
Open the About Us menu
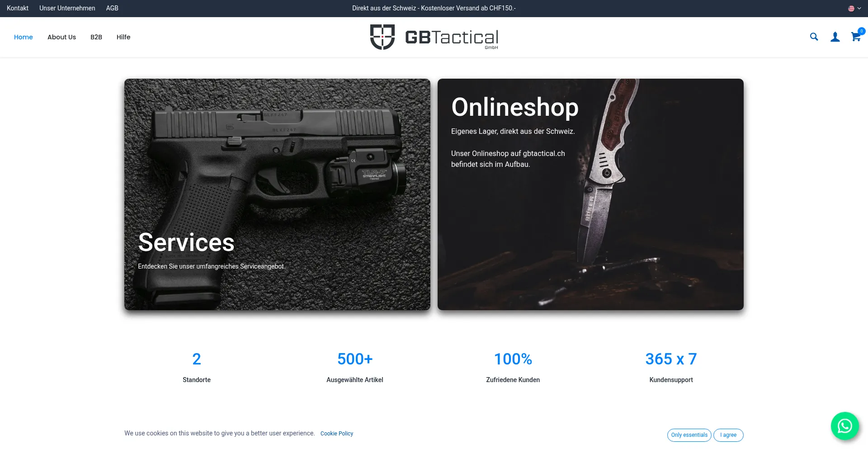point(61,37)
